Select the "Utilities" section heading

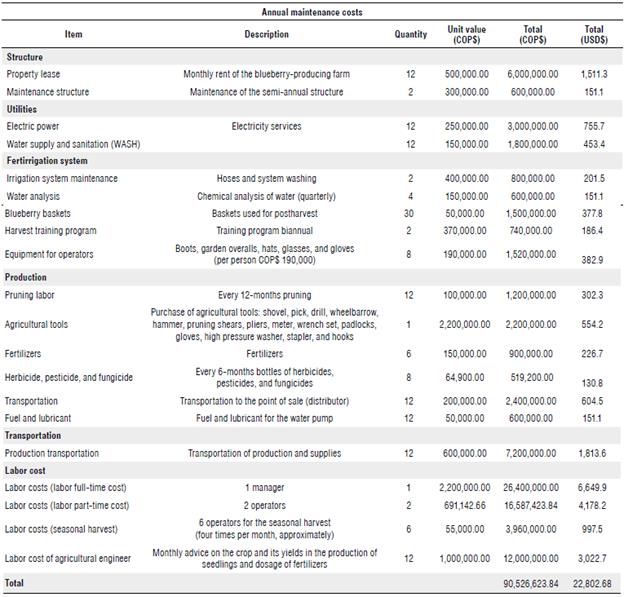tap(23, 109)
